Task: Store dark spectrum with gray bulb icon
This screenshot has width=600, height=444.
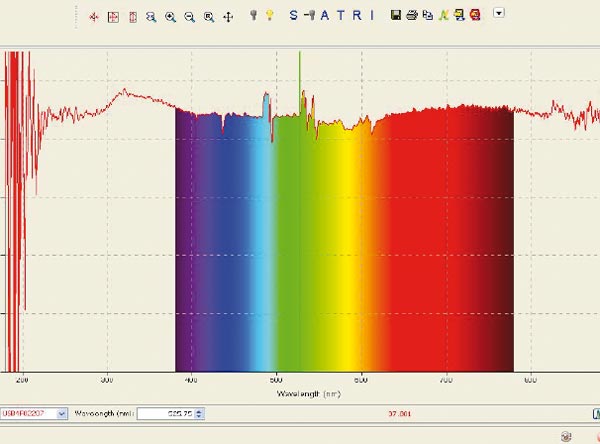Action: coord(254,16)
